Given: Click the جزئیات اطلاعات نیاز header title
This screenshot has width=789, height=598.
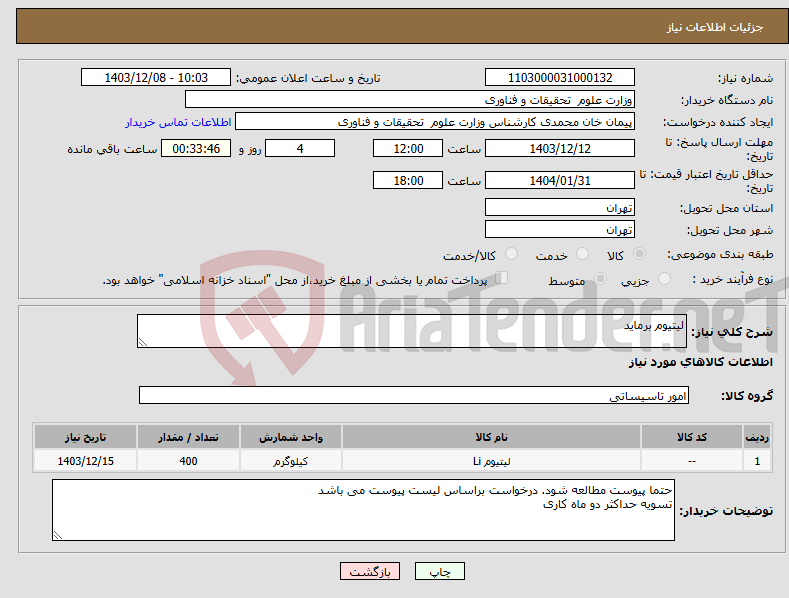Looking at the screenshot, I should pos(715,27).
